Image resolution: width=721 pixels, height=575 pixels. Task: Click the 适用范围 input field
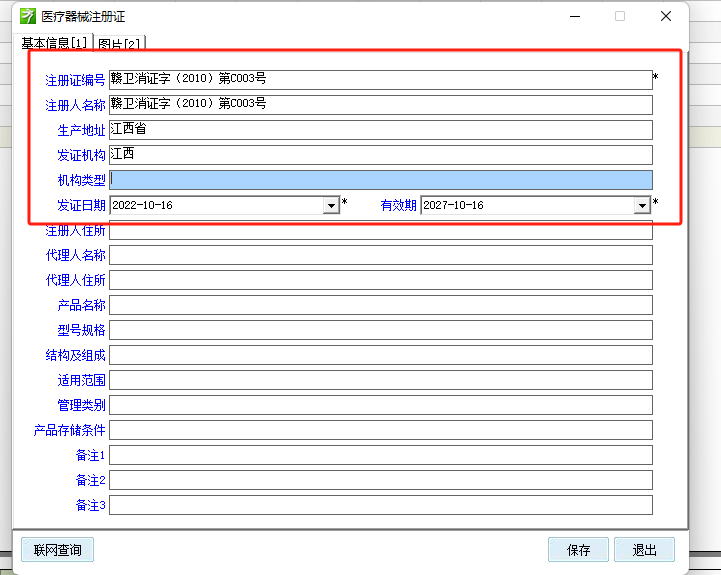click(x=380, y=380)
